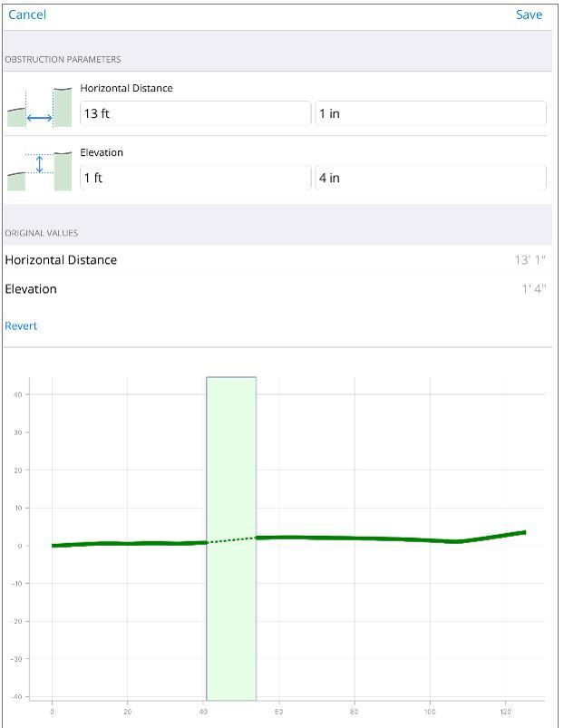
Task: Click the 13' 1" original value
Action: point(530,260)
